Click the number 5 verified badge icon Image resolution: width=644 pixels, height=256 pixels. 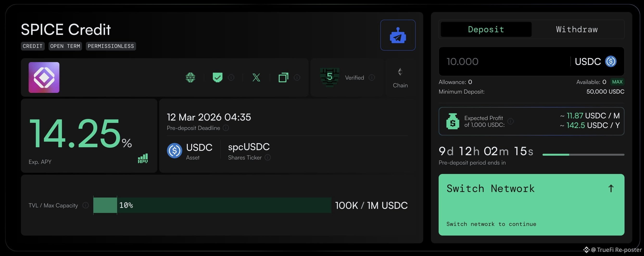329,77
